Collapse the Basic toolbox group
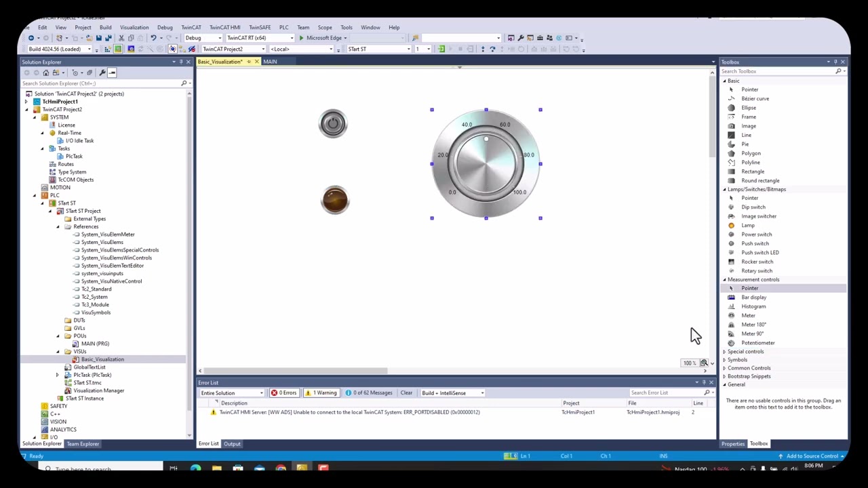Screen dimensions: 868x488 724,81
